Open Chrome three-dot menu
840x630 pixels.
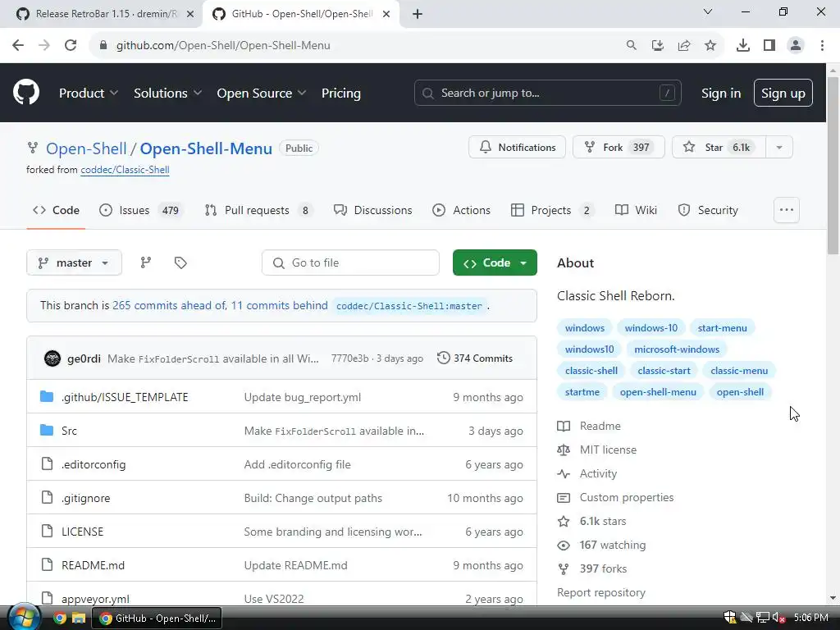coord(822,46)
